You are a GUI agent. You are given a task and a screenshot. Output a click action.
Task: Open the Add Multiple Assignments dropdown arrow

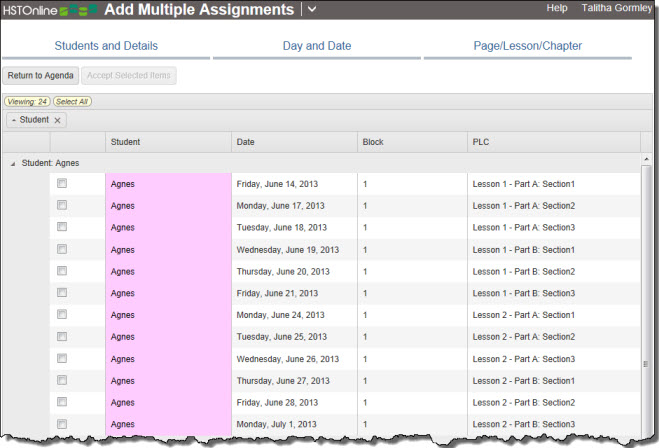coord(312,9)
